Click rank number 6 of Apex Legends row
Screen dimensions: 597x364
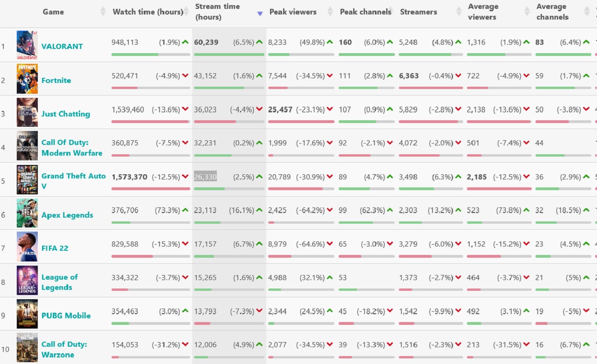coord(3,214)
